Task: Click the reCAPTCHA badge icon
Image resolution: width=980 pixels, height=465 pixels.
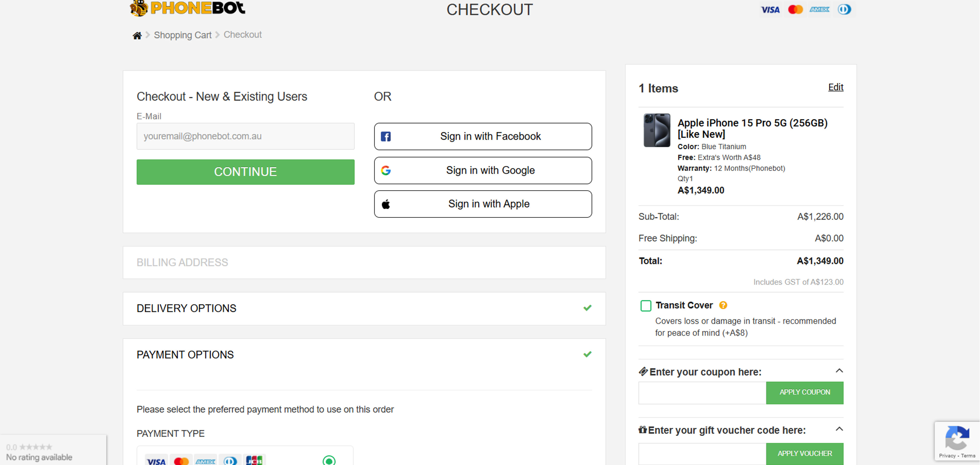Action: click(x=957, y=438)
